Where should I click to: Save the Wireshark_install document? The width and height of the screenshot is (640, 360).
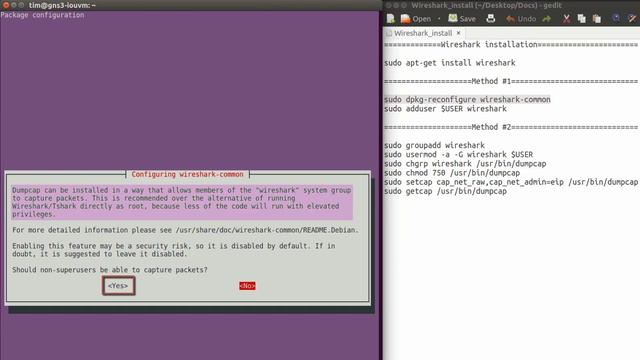click(462, 19)
